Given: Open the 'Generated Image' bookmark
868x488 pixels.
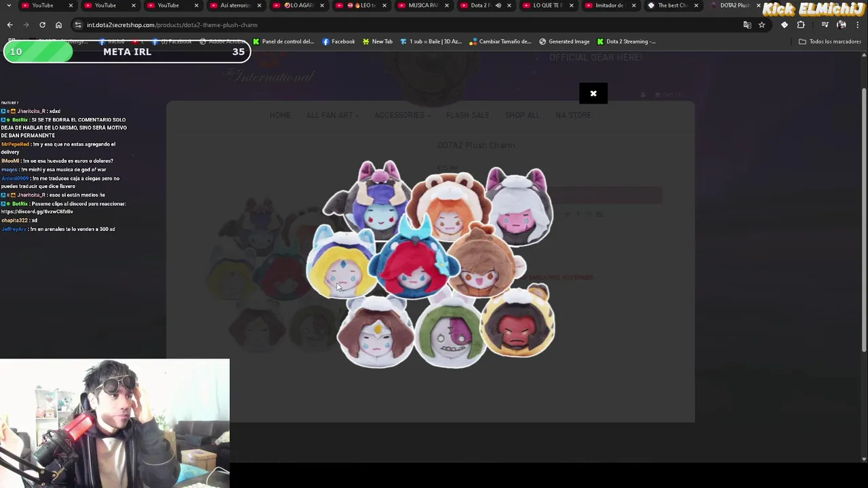Looking at the screenshot, I should 564,41.
